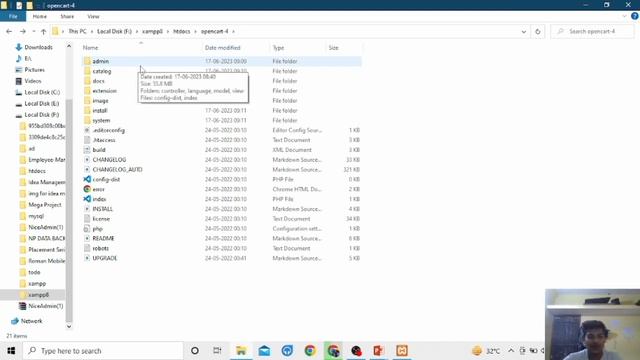Open the Windows Start menu

coord(11,351)
